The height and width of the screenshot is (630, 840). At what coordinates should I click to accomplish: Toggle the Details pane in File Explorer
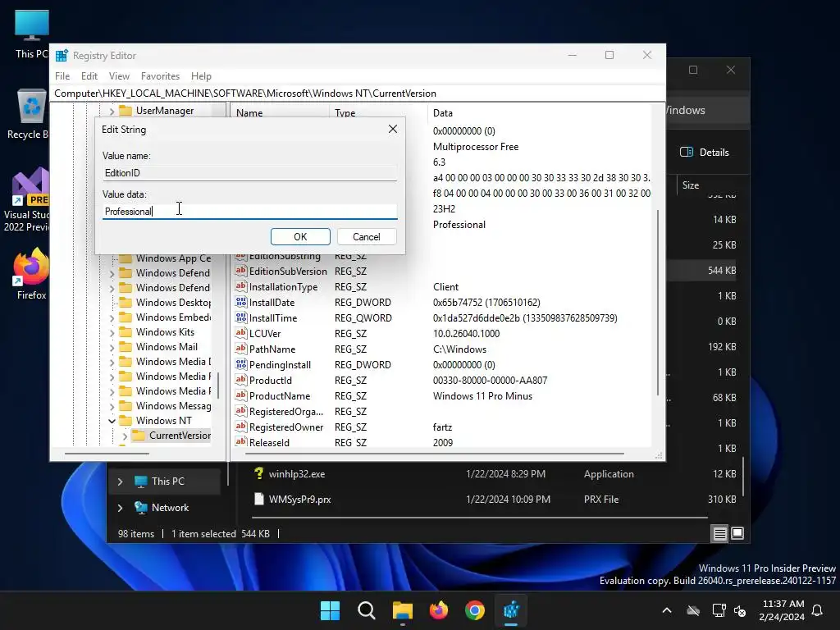click(x=705, y=152)
